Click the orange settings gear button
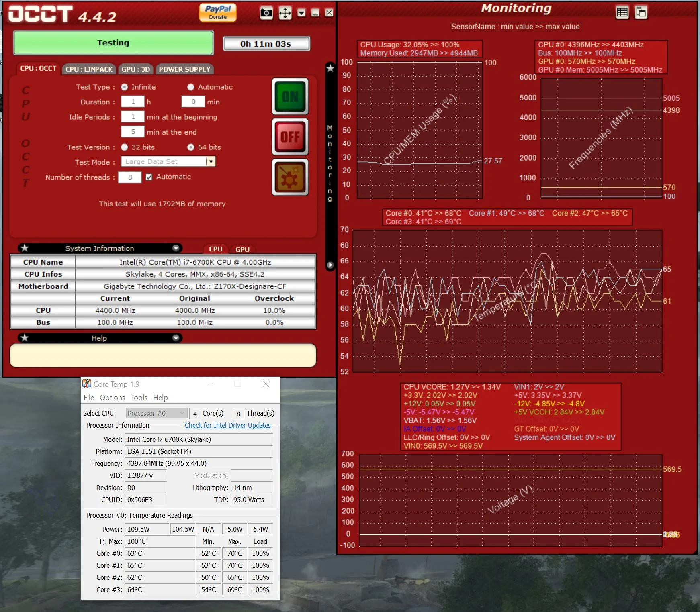 pos(290,177)
